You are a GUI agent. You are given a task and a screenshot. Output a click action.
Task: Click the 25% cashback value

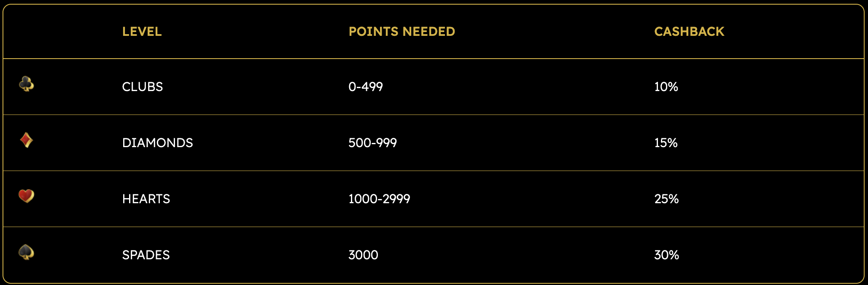coord(666,199)
